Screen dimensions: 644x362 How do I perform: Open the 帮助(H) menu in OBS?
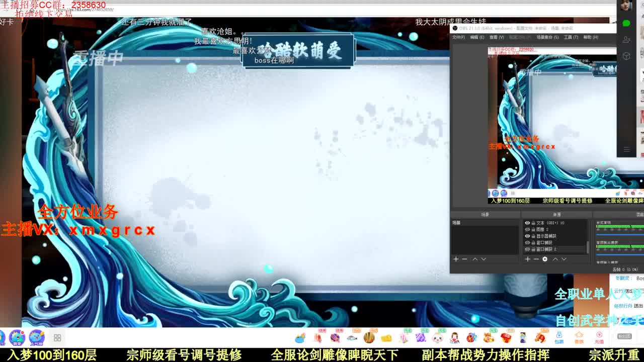click(591, 37)
